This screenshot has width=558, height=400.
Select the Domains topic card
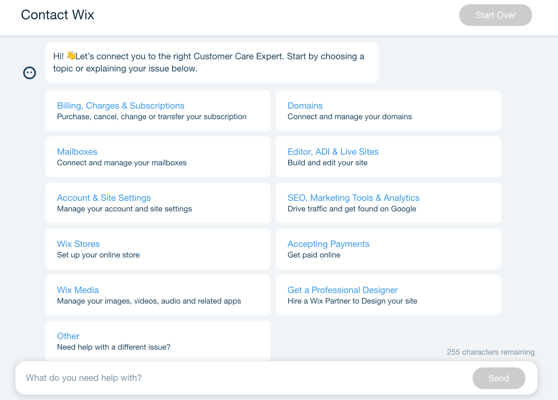point(388,111)
